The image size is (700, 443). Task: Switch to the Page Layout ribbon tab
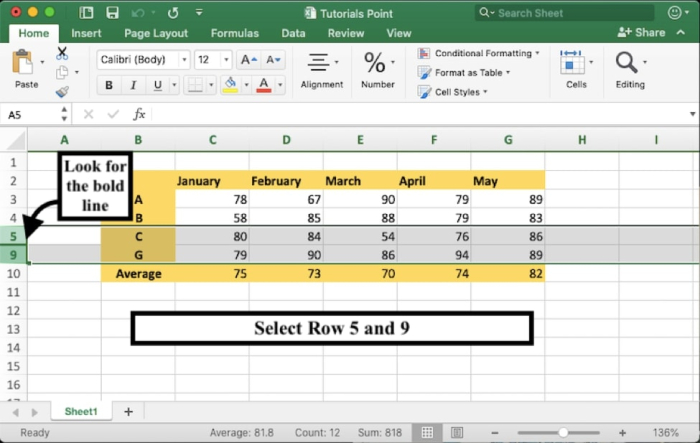pyautogui.click(x=156, y=33)
